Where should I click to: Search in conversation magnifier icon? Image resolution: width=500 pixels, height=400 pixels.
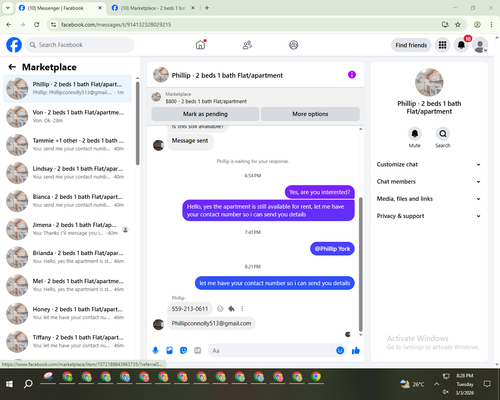tap(443, 134)
